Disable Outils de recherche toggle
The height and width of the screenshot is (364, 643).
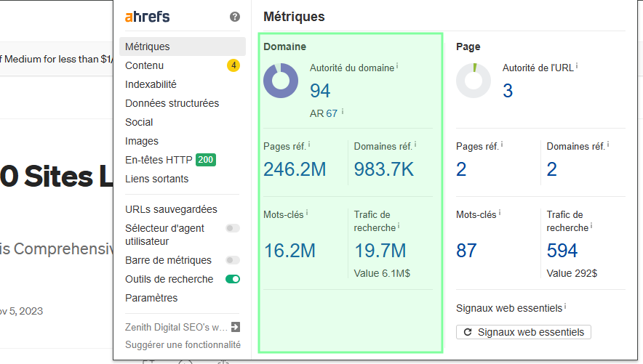[x=233, y=279]
